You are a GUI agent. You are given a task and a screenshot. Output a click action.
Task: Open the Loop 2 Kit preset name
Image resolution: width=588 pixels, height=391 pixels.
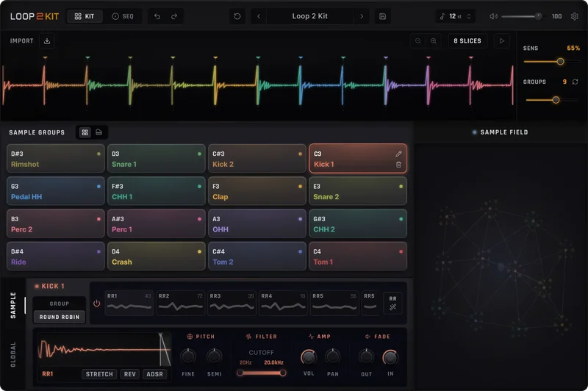point(309,16)
